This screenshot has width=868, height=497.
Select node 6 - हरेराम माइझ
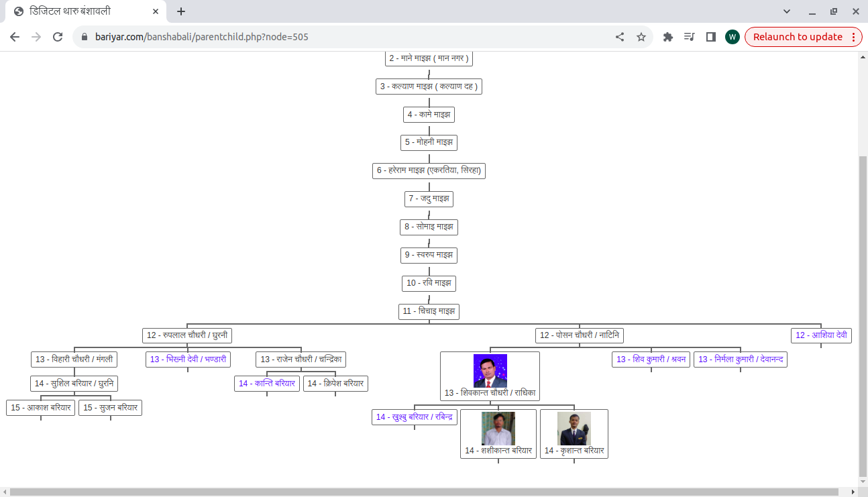(x=429, y=170)
